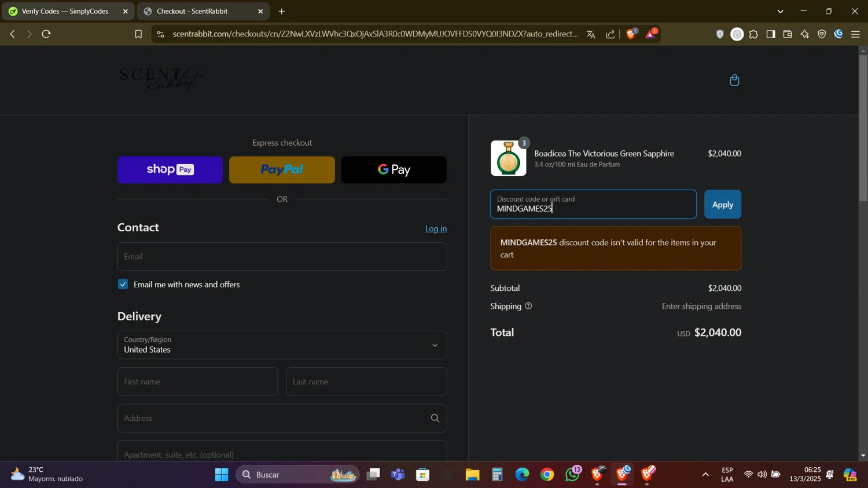Click the ScentRabbit logo
This screenshot has height=488, width=868.
pyautogui.click(x=161, y=80)
